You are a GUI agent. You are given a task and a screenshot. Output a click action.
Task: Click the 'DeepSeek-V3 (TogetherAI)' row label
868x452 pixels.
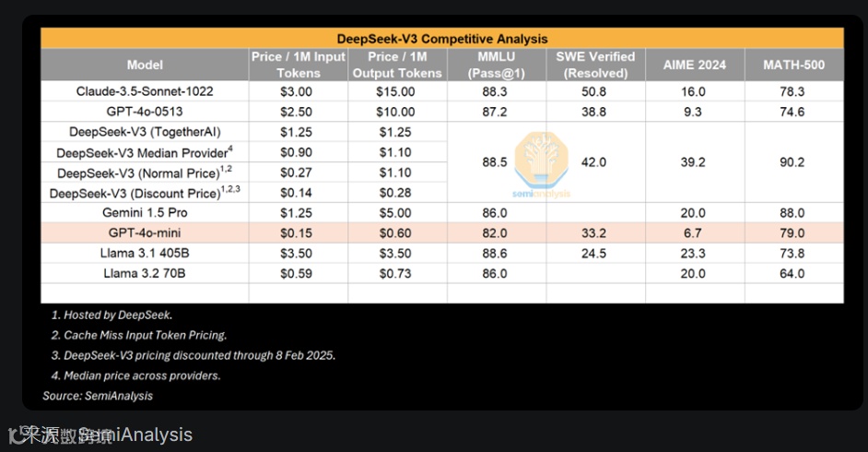(145, 132)
